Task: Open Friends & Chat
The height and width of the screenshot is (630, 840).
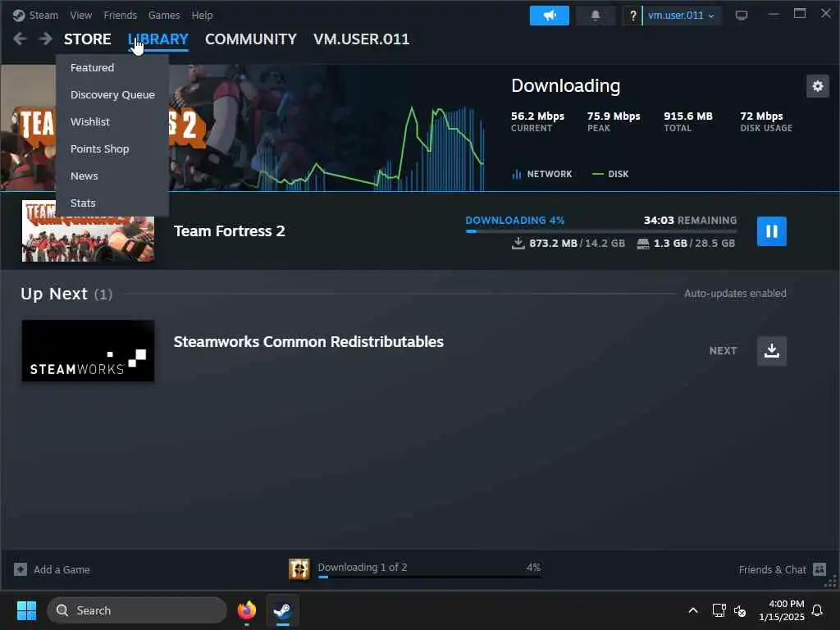Action: (772, 569)
